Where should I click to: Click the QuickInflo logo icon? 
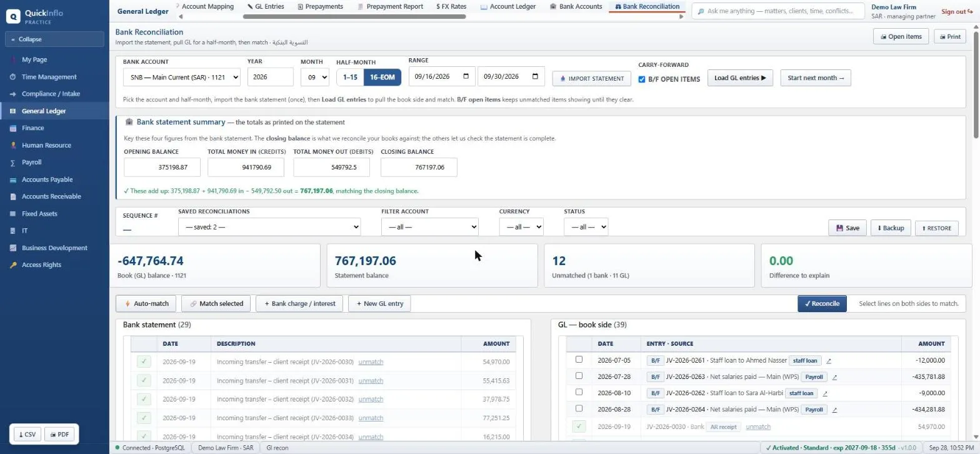click(13, 16)
